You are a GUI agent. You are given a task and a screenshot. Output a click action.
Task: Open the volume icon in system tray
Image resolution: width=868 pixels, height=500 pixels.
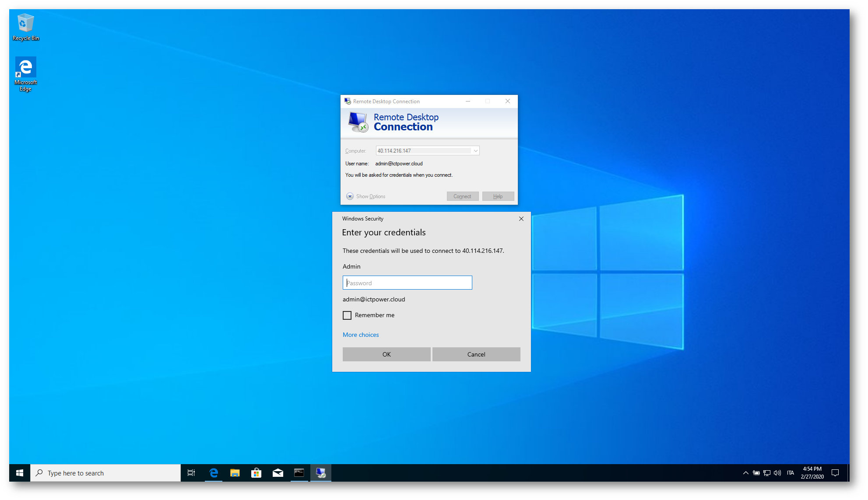point(777,473)
